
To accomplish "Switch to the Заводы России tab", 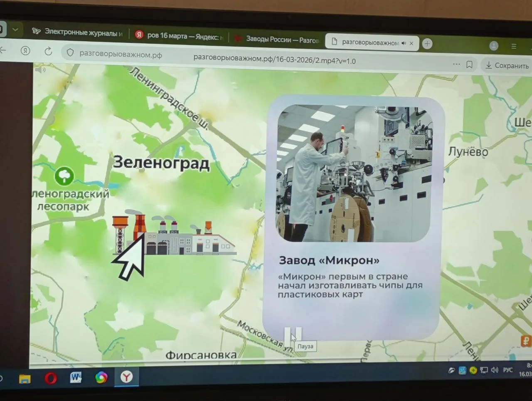I will pos(277,40).
